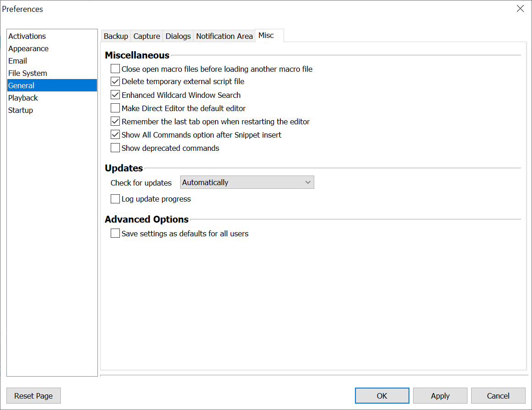Image resolution: width=532 pixels, height=410 pixels.
Task: Close the Preferences dialog window
Action: click(x=520, y=9)
